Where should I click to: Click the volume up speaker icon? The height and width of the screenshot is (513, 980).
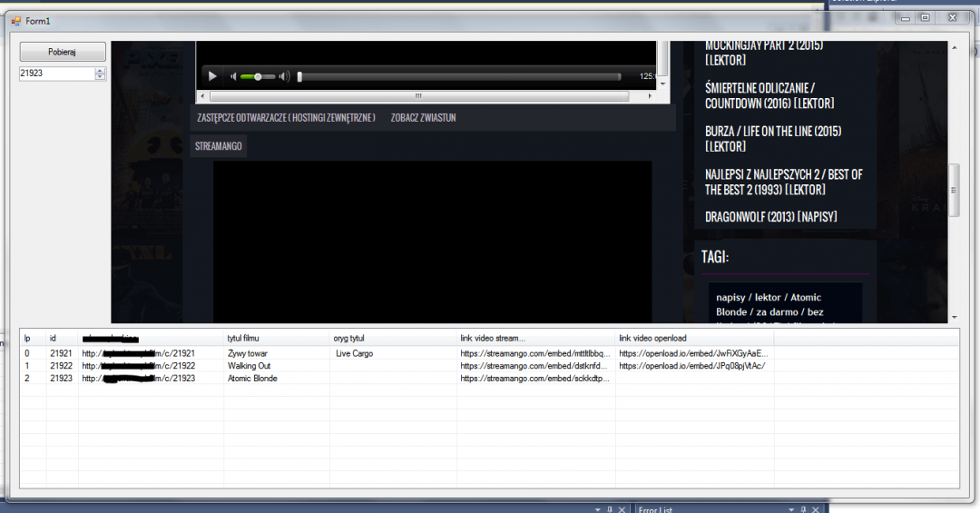click(284, 77)
